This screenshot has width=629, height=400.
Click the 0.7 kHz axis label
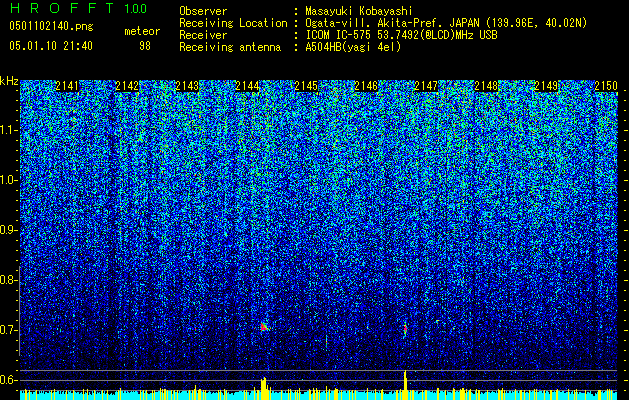[x=9, y=330]
